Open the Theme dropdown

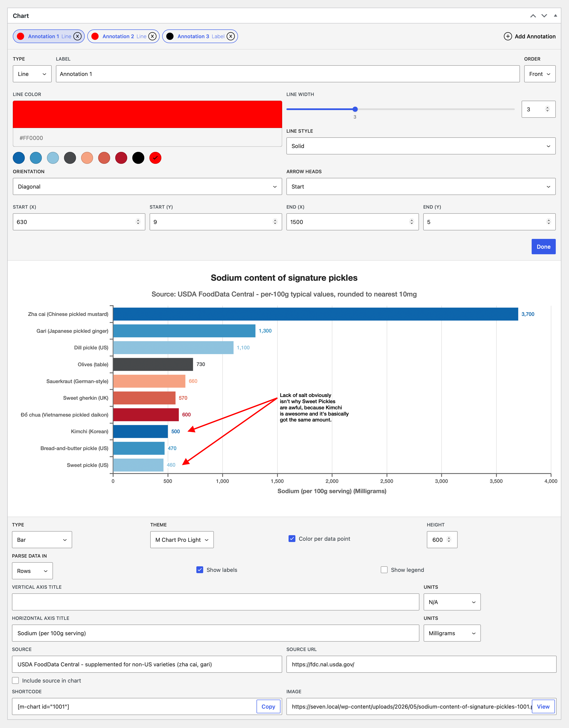[x=182, y=540]
